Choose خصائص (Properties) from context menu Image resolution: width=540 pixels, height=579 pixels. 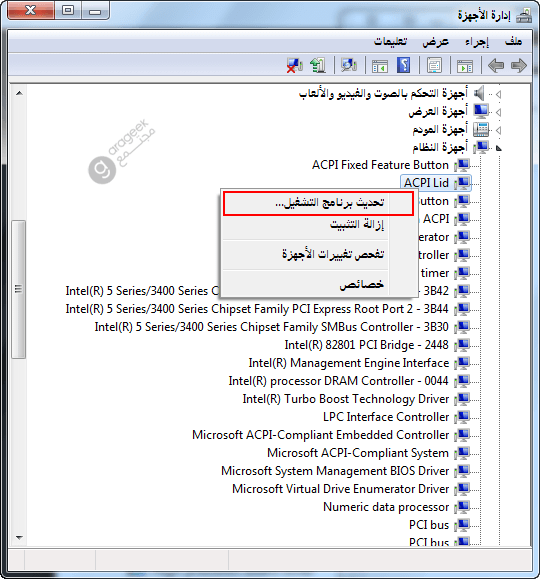pyautogui.click(x=362, y=284)
